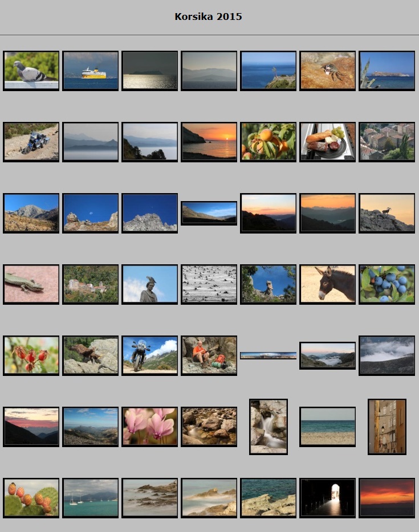Open the lizard on pink rock thumbnail

click(x=31, y=284)
